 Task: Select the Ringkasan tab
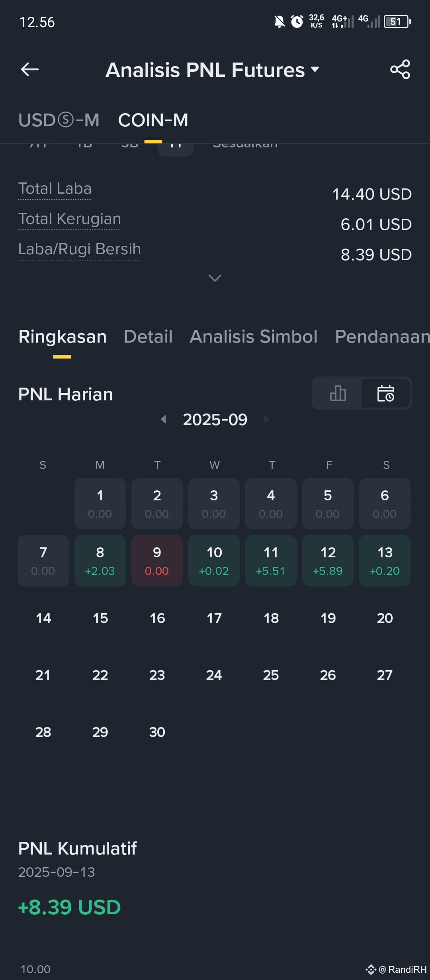(x=63, y=337)
